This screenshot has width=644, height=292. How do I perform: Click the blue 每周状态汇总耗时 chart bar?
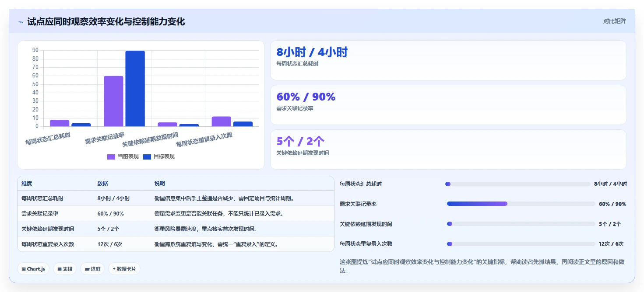pyautogui.click(x=81, y=125)
